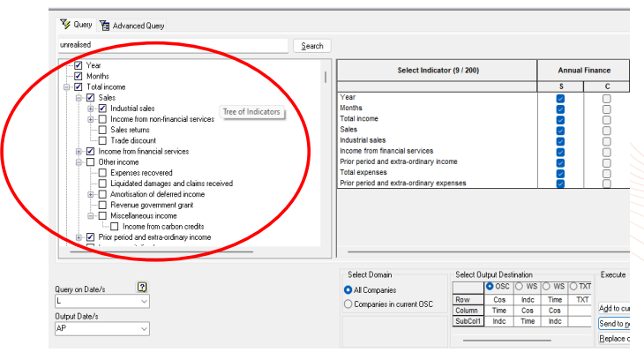Collapse the Total income tree node
This screenshot has height=360, width=644.
tap(66, 86)
